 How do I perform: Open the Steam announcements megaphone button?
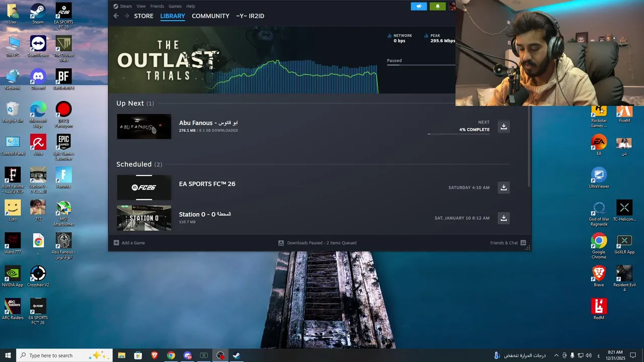[419, 6]
